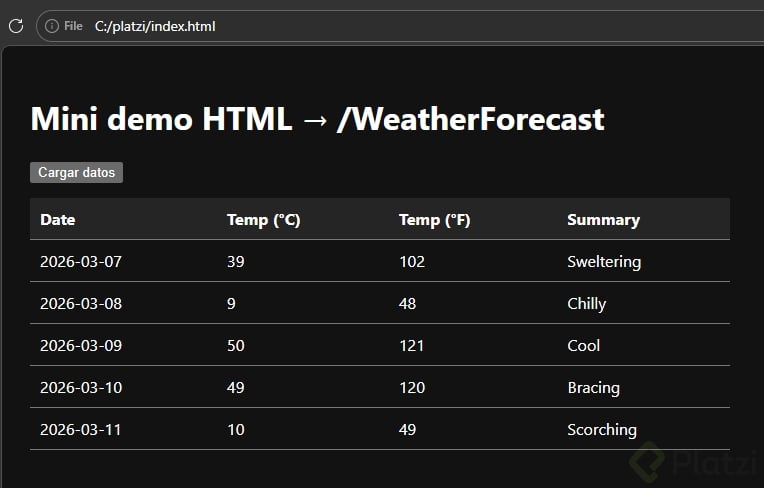Image resolution: width=764 pixels, height=488 pixels.
Task: Select the 2026-03-07 date cell
Action: 81,262
